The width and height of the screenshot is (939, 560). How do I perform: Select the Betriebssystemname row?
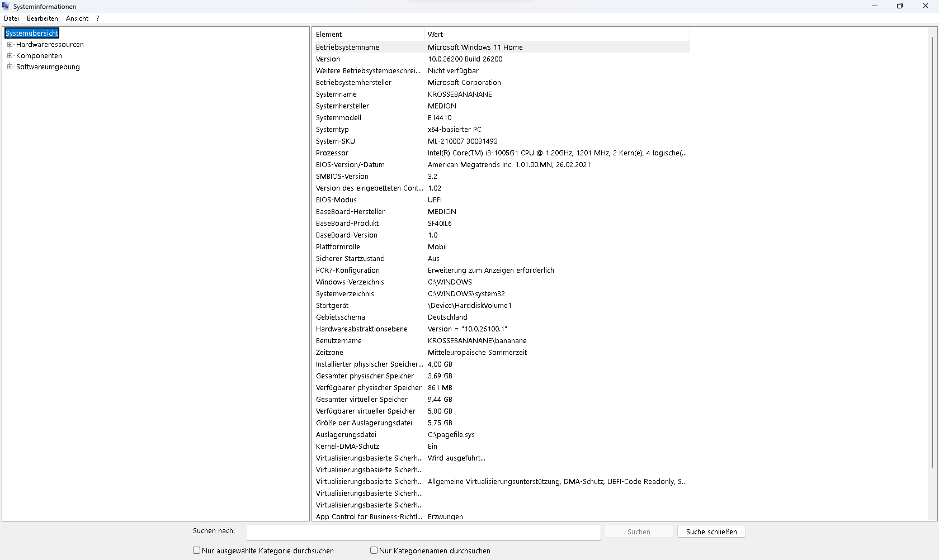click(501, 48)
